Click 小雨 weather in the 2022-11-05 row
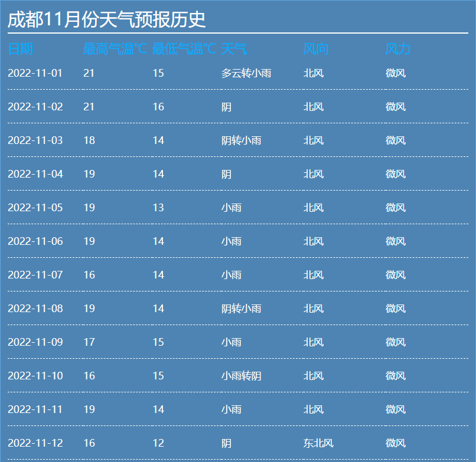Viewport: 476px width, 462px height. [232, 208]
